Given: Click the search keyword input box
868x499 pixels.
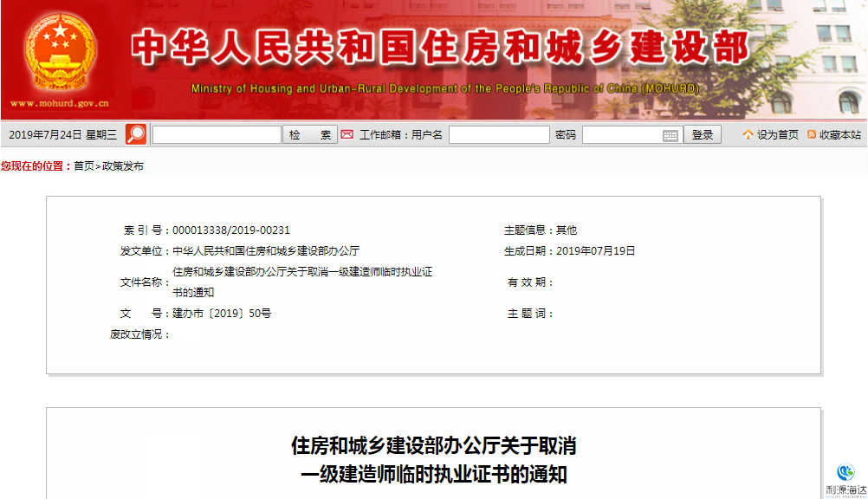Looking at the screenshot, I should (x=217, y=135).
